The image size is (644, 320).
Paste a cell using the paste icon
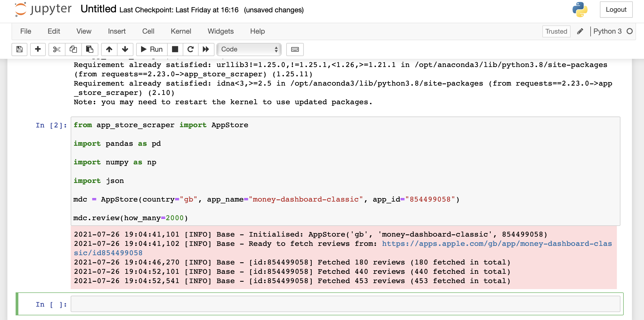pyautogui.click(x=90, y=50)
